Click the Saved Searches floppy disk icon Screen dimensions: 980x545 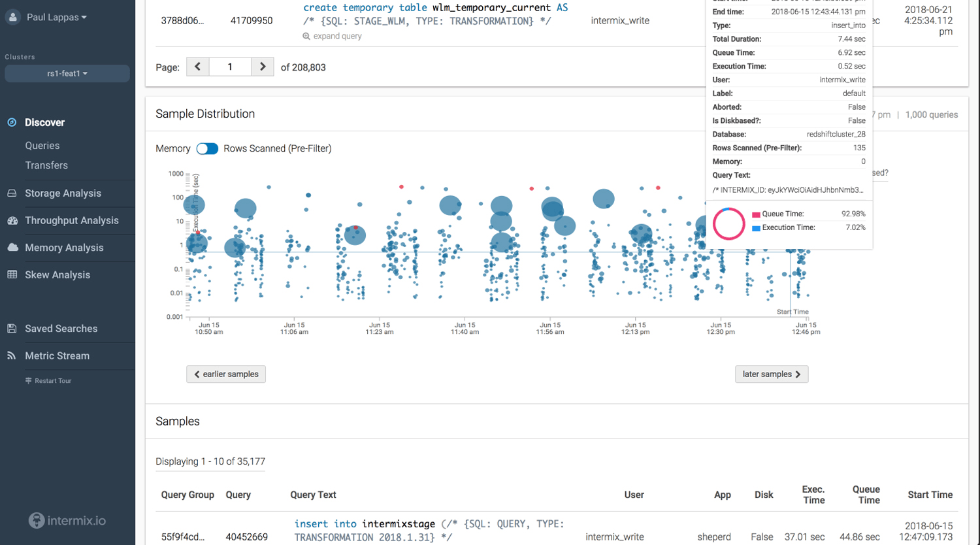tap(12, 329)
